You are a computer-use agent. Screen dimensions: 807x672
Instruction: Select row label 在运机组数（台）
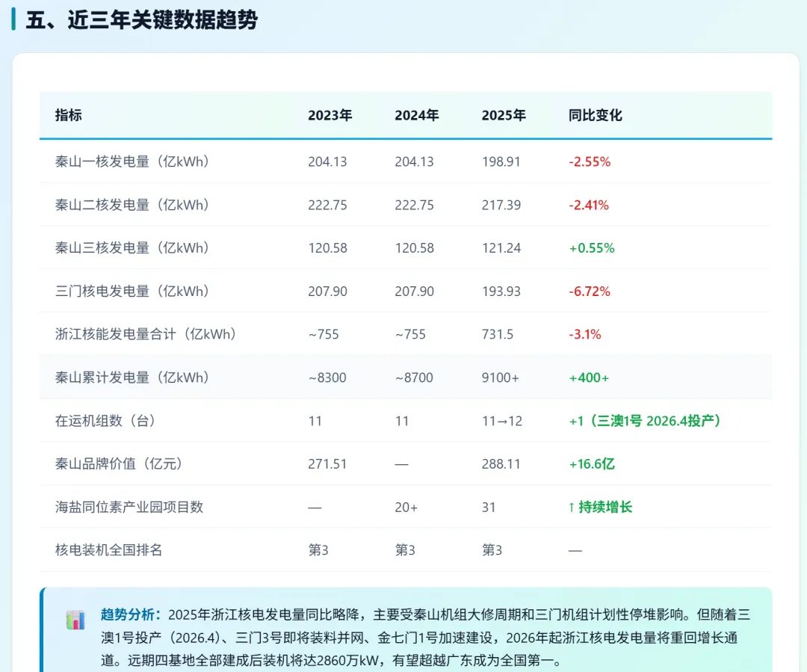pos(105,421)
